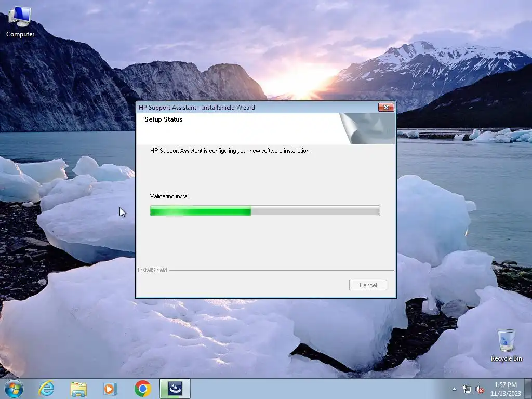Click the green installation progress bar
Screen dimensions: 532x399
click(265, 211)
